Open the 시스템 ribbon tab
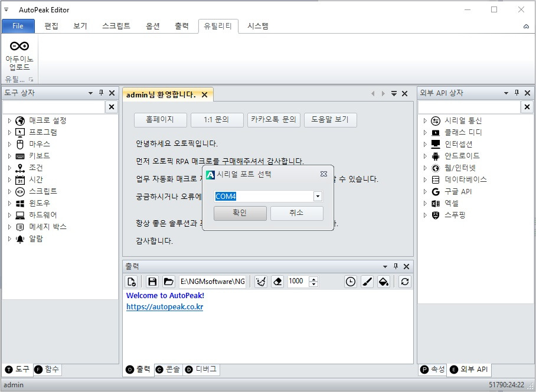536x392 pixels. [x=258, y=27]
